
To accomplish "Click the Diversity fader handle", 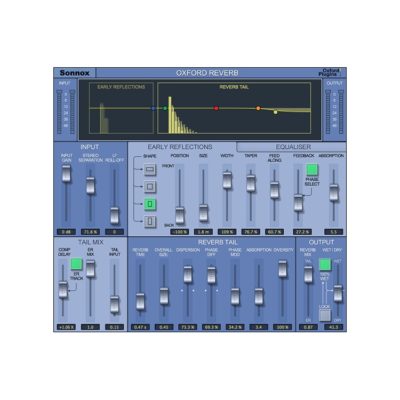I will pos(282,269).
